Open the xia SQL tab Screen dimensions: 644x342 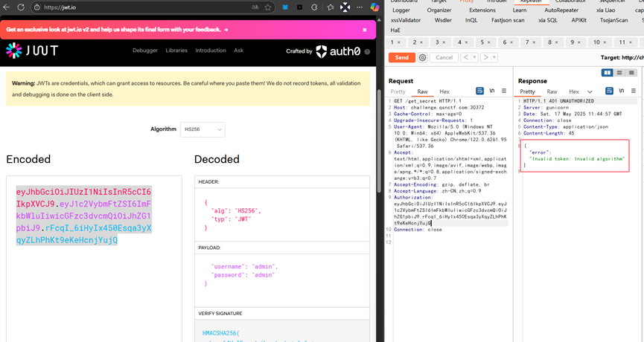coord(548,20)
